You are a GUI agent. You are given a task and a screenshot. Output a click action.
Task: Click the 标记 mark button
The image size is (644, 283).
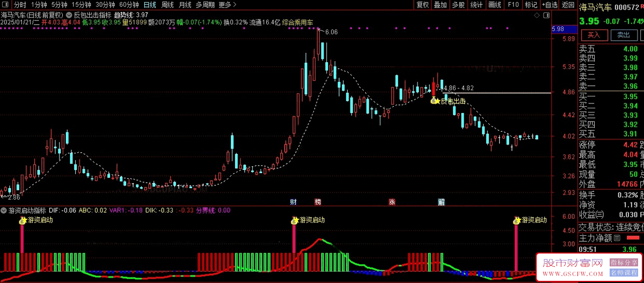coord(531,5)
